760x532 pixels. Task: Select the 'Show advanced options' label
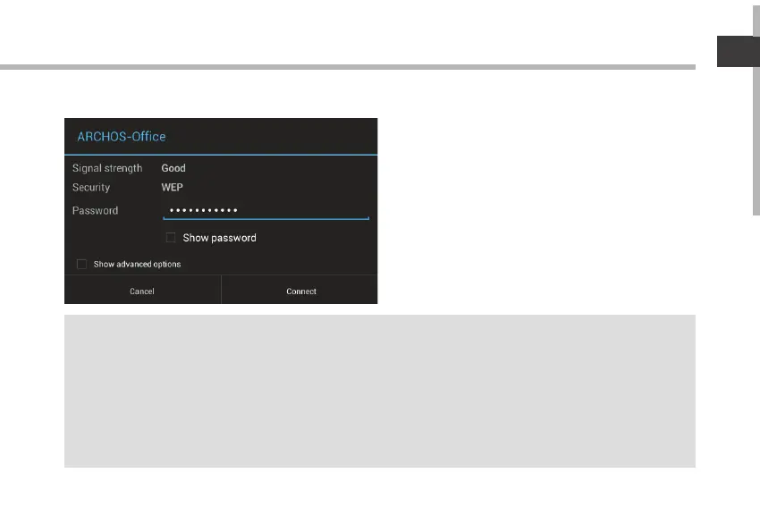137,264
